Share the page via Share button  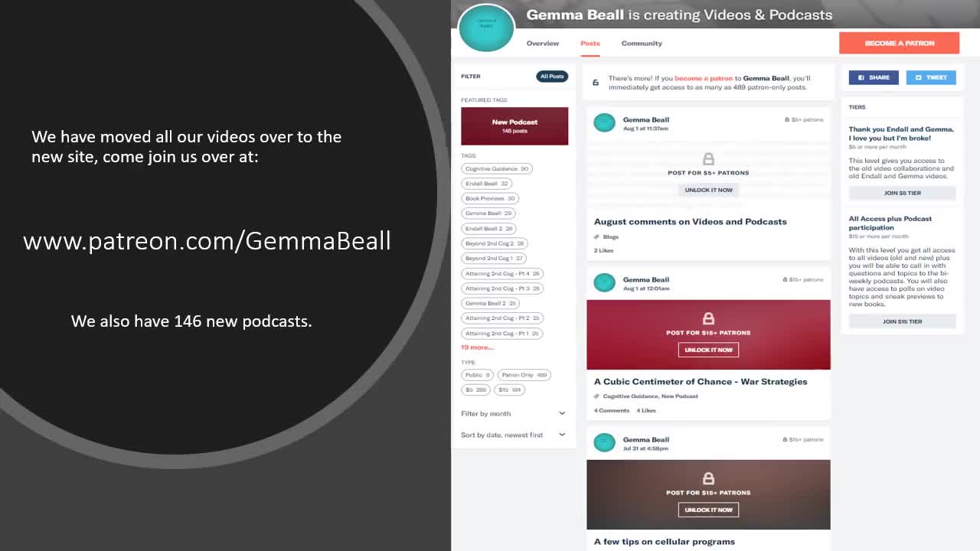click(874, 77)
